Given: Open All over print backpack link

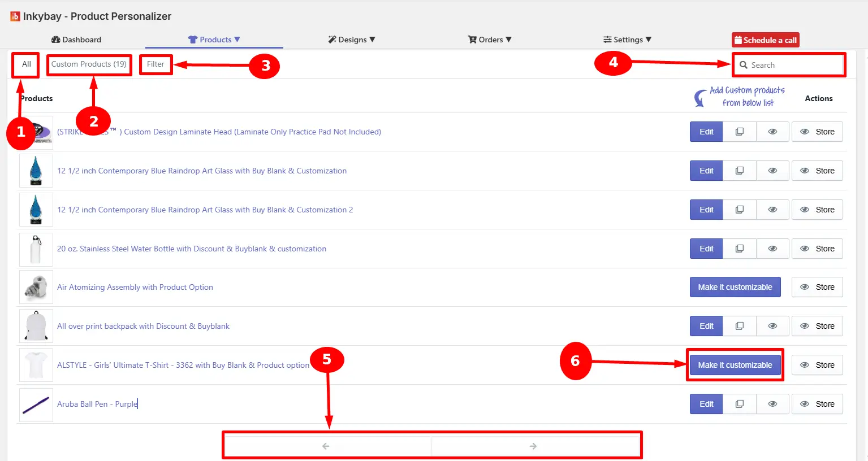Looking at the screenshot, I should [143, 326].
